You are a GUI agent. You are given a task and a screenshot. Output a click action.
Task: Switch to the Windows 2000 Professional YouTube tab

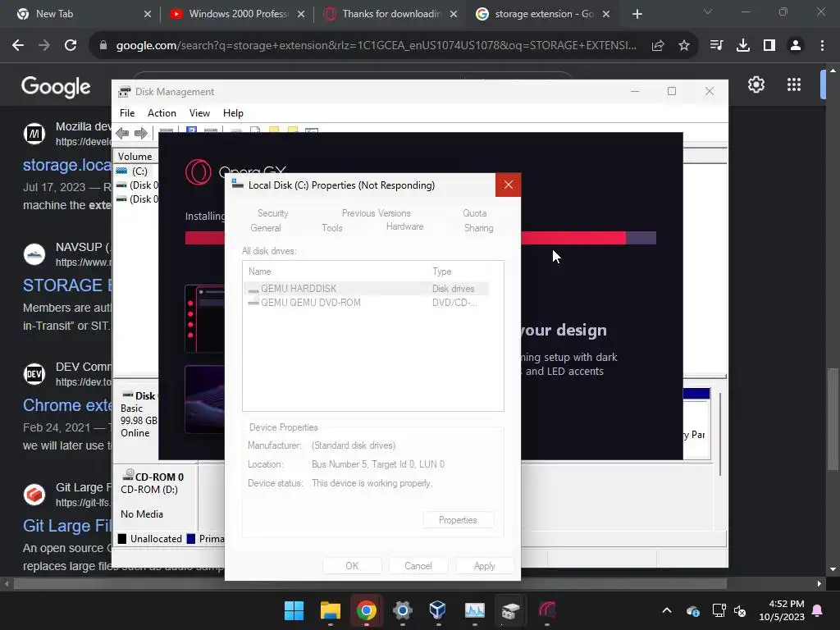(238, 14)
